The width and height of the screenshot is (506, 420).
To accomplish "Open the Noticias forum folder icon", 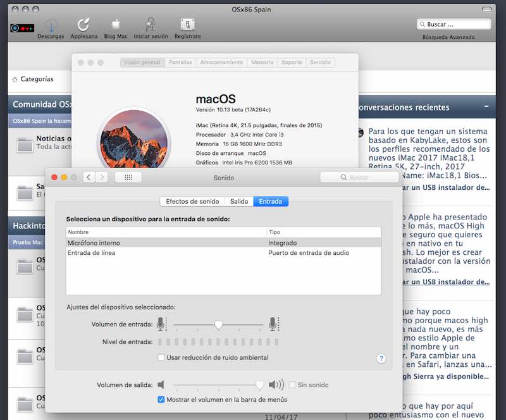I will pos(25,145).
